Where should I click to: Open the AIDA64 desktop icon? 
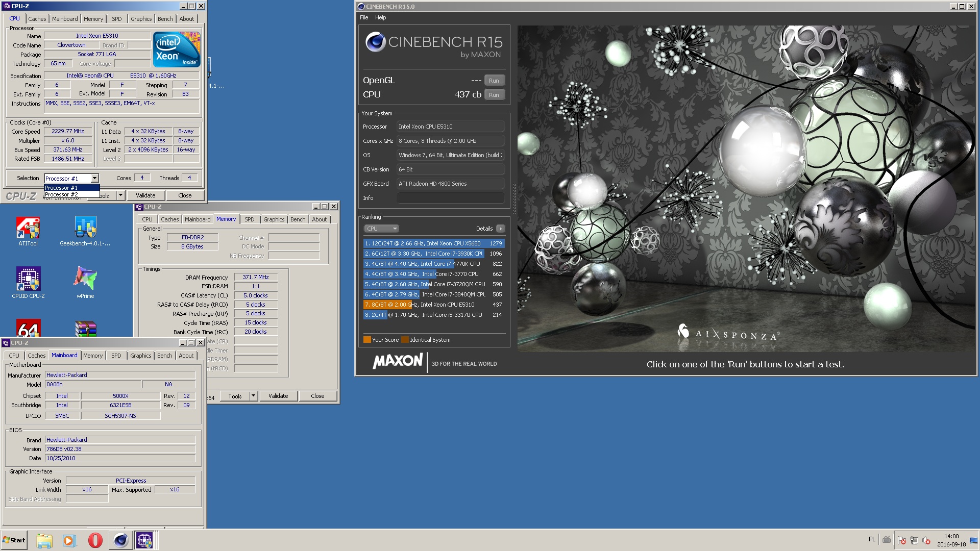[28, 328]
